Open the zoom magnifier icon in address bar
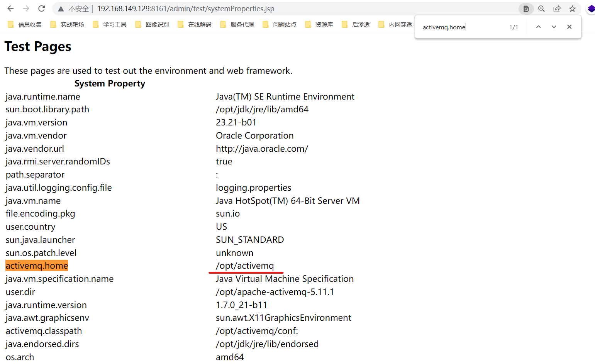The height and width of the screenshot is (364, 595). coord(541,8)
